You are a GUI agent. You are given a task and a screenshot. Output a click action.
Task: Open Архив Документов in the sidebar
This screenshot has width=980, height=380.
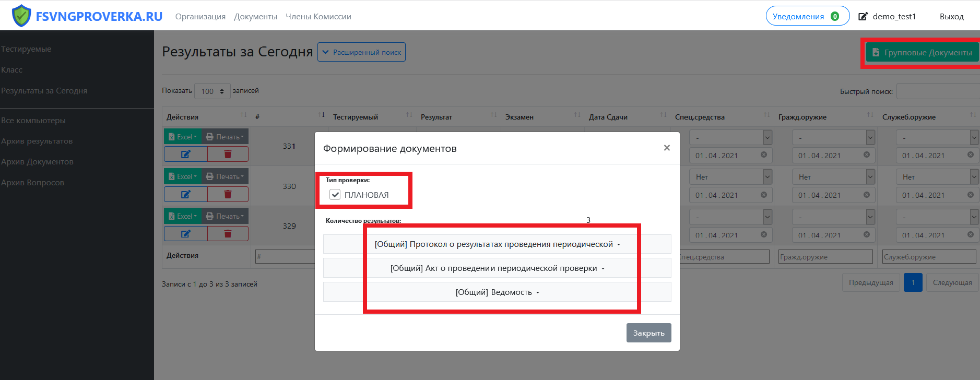(38, 162)
